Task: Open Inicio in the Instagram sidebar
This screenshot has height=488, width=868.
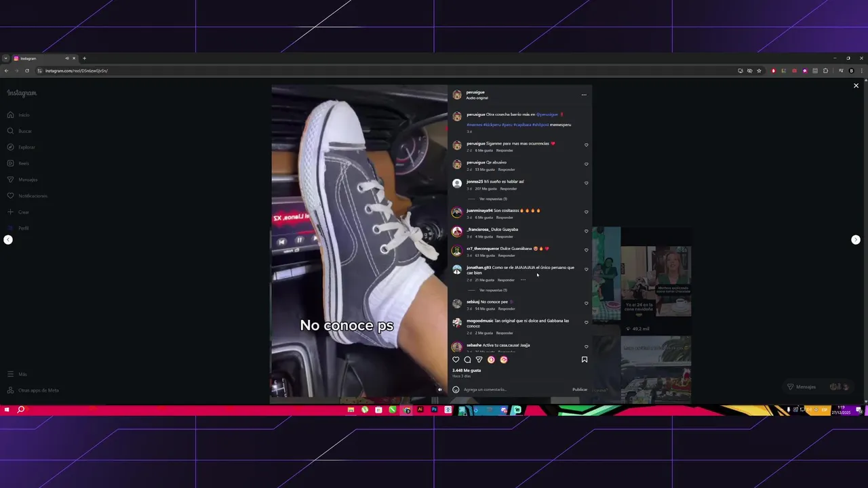Action: pos(18,115)
